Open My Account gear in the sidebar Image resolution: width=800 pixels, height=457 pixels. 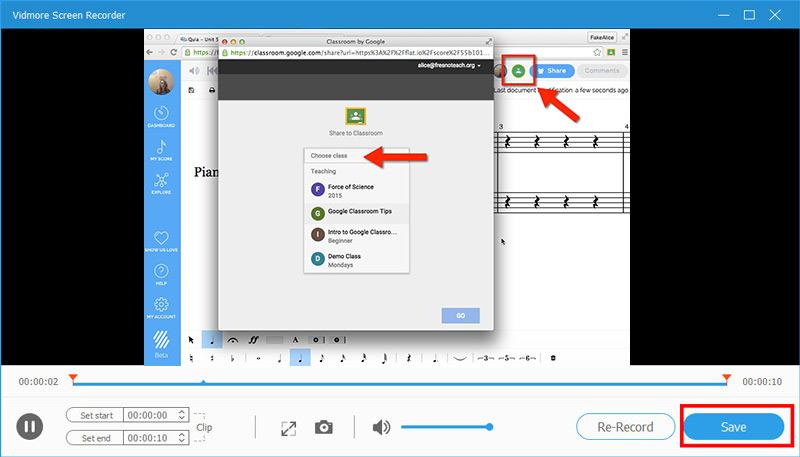pos(161,308)
